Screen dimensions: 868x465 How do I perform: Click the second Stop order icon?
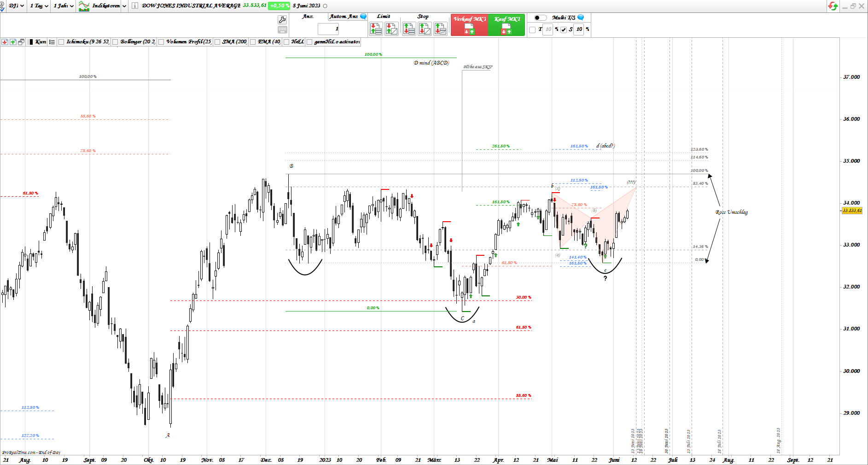point(425,29)
